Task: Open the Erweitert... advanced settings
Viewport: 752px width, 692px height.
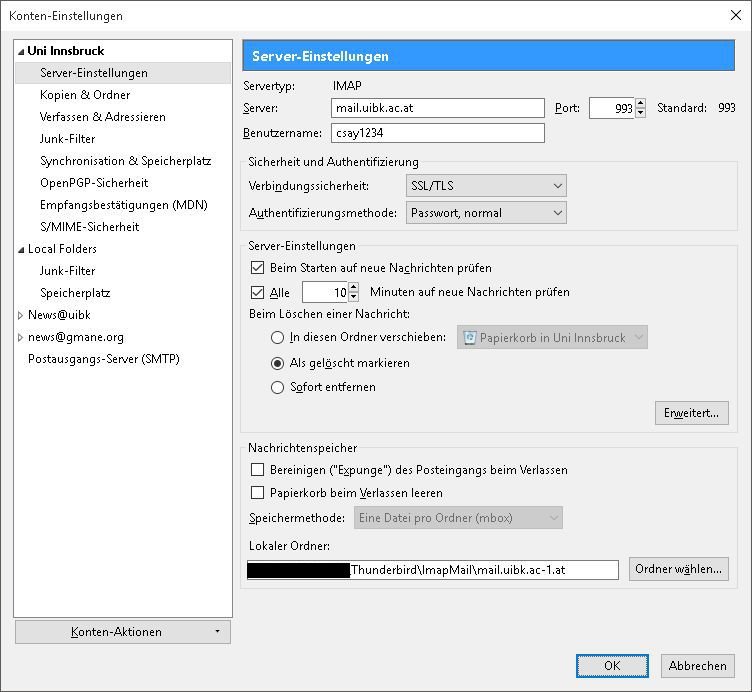Action: (x=692, y=413)
